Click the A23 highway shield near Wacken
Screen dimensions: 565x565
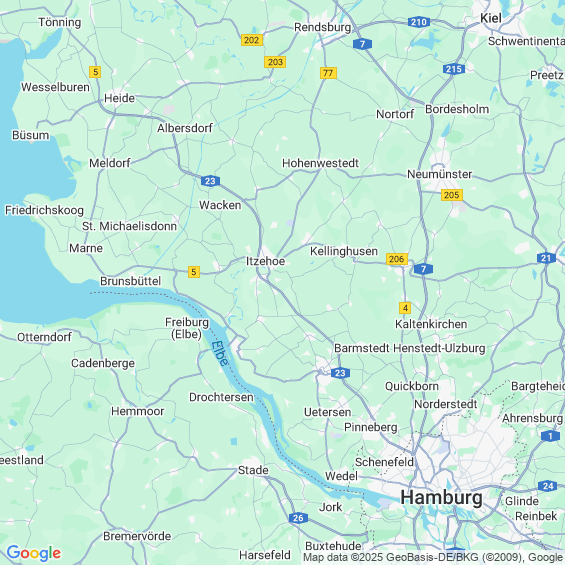coord(210,181)
